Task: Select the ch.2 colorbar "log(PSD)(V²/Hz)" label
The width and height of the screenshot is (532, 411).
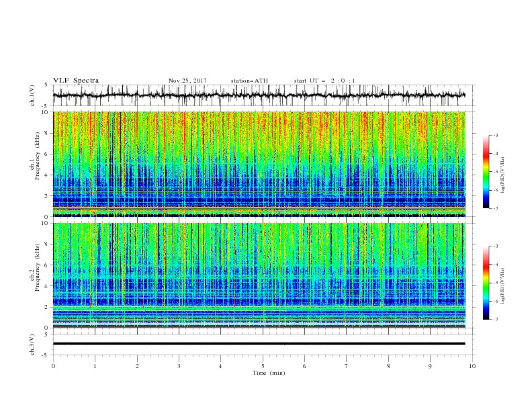Action: click(x=503, y=285)
